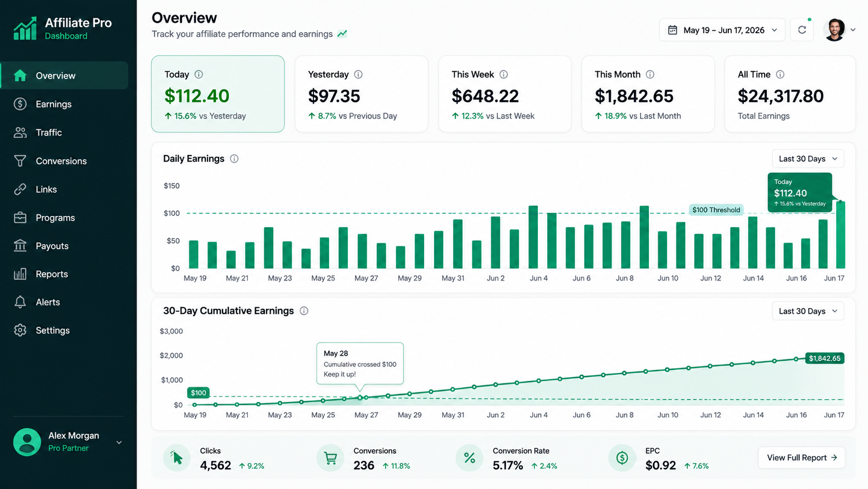Click the Affiliate Pro logo icon
The width and height of the screenshot is (868, 489).
pyautogui.click(x=25, y=28)
